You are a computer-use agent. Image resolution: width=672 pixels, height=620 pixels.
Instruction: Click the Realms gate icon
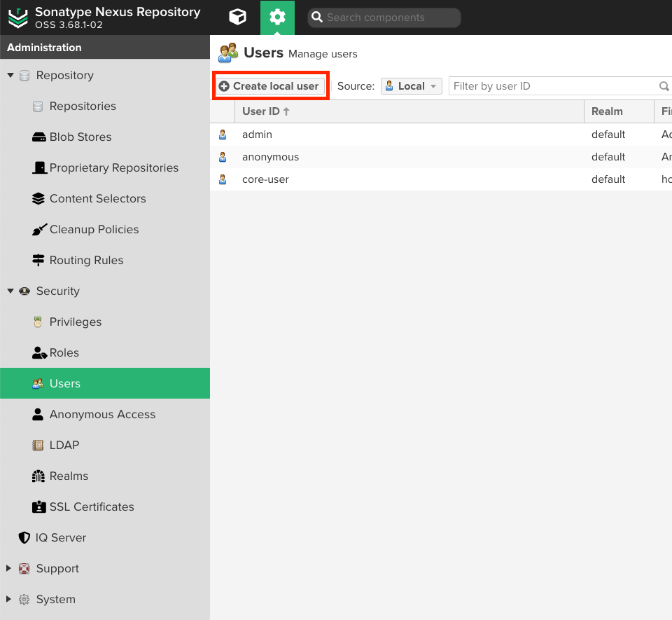point(38,476)
